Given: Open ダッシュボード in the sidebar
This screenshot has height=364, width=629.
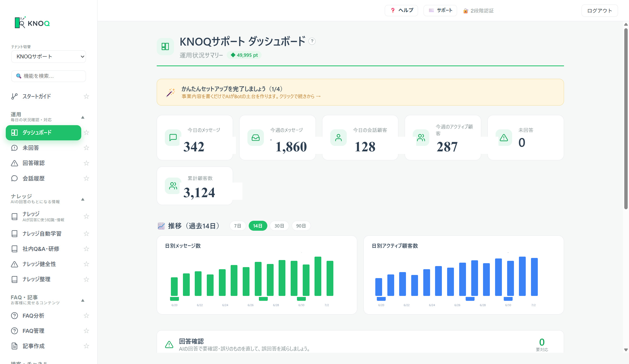Looking at the screenshot, I should click(44, 133).
